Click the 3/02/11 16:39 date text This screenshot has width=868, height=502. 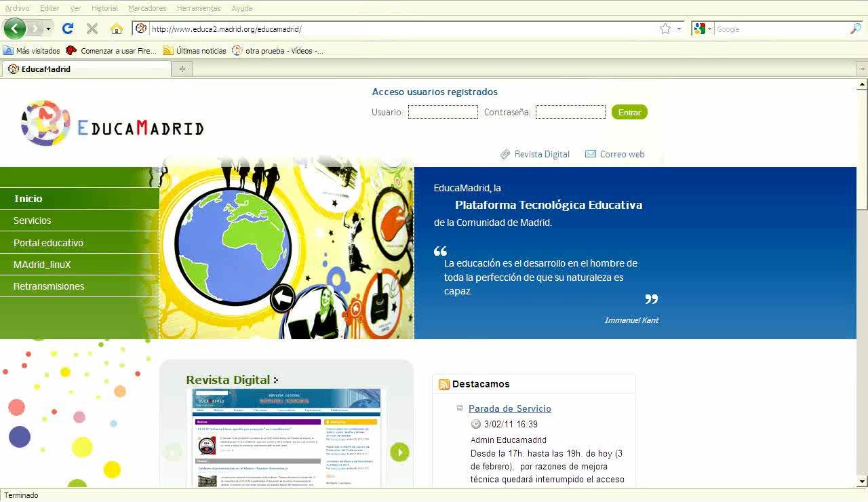tap(511, 424)
